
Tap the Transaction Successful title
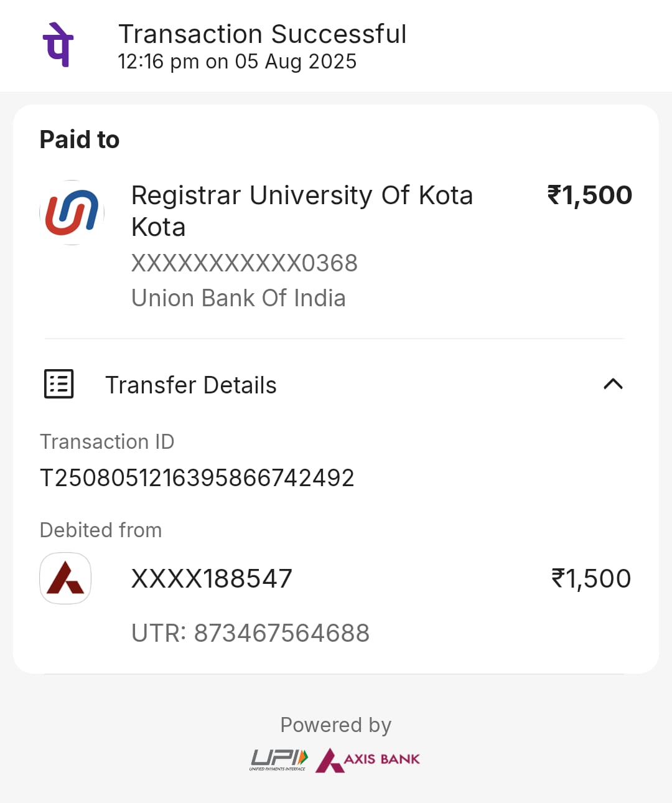tap(262, 34)
